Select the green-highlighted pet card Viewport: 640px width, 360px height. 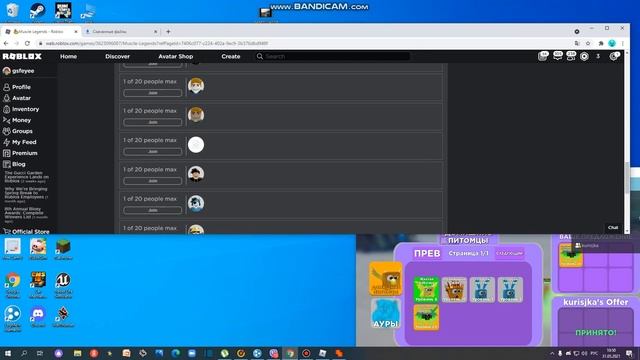426,289
